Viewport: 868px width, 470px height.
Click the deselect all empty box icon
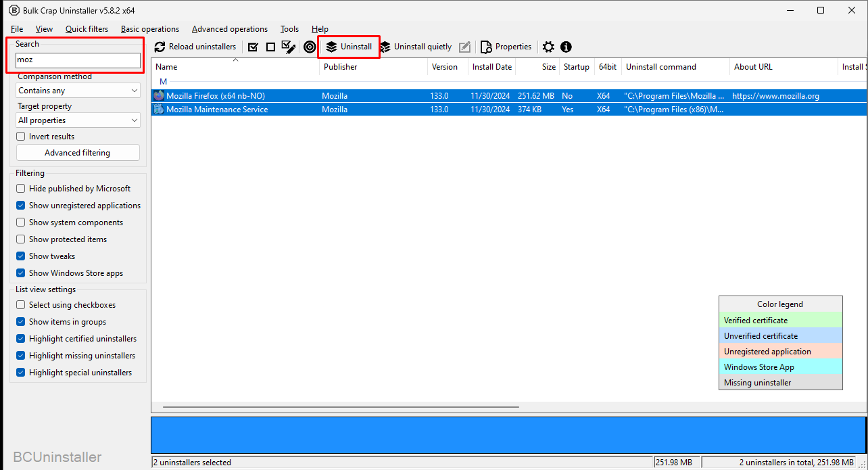(270, 47)
